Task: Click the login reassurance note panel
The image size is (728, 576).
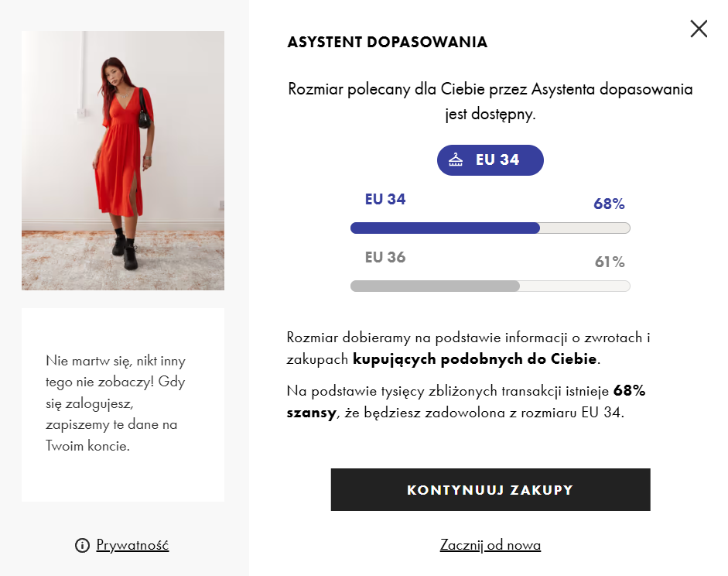Action: [122, 403]
